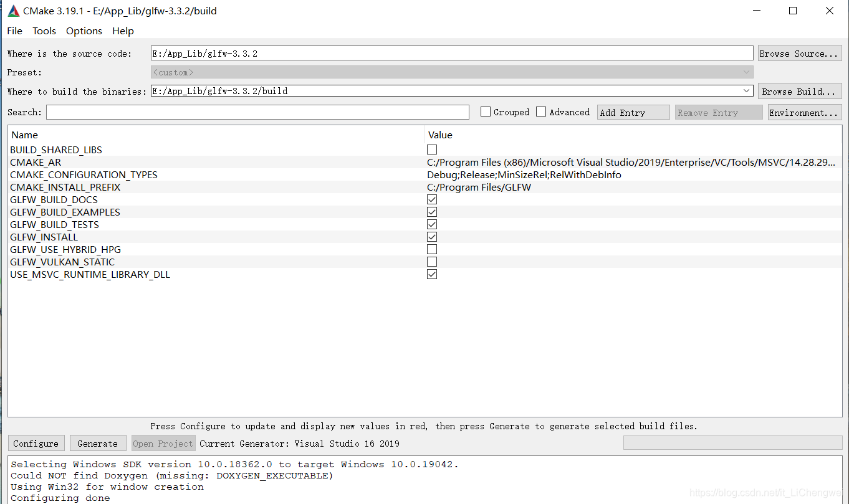Viewport: 849px width, 504px height.
Task: Select the GLFW_BUILD_EXAMPLES entry name
Action: pyautogui.click(x=65, y=212)
